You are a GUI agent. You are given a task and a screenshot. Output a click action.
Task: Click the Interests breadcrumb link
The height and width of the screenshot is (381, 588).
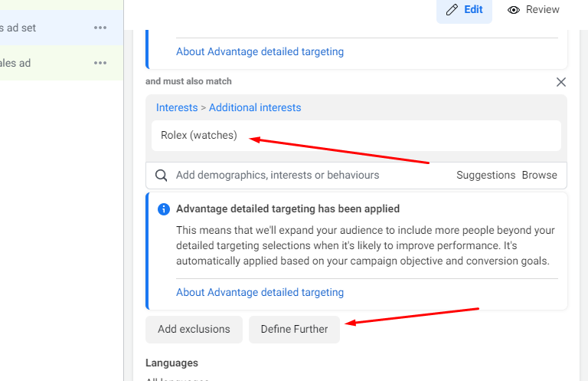tap(176, 108)
